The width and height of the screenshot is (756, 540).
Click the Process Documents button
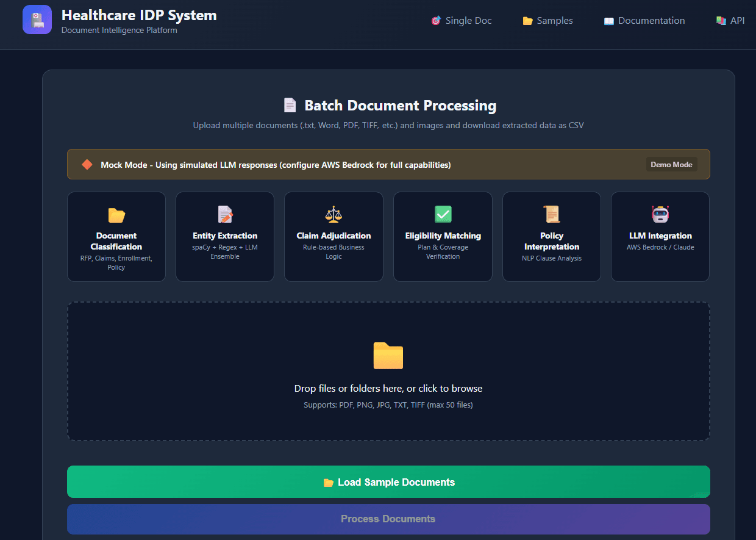pos(388,519)
